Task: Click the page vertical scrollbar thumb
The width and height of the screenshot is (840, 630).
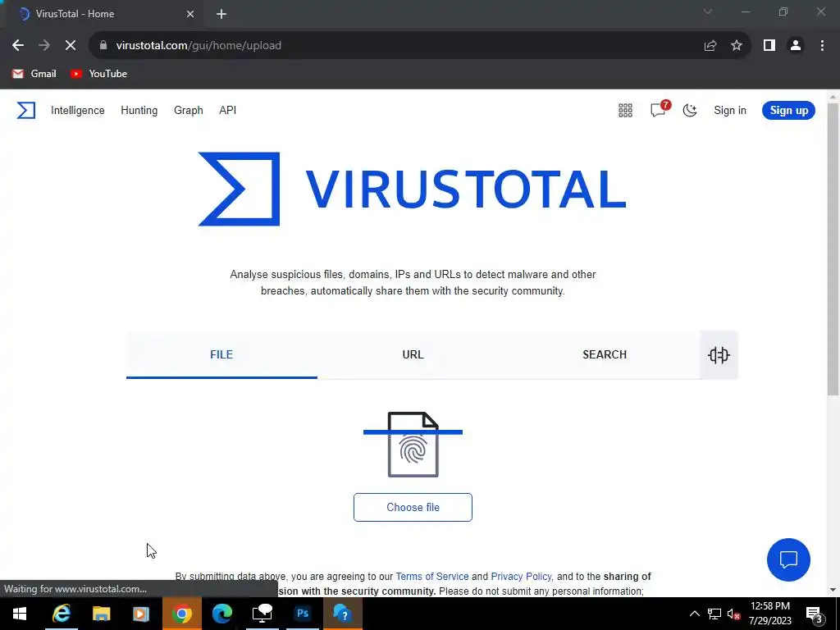Action: click(x=833, y=249)
